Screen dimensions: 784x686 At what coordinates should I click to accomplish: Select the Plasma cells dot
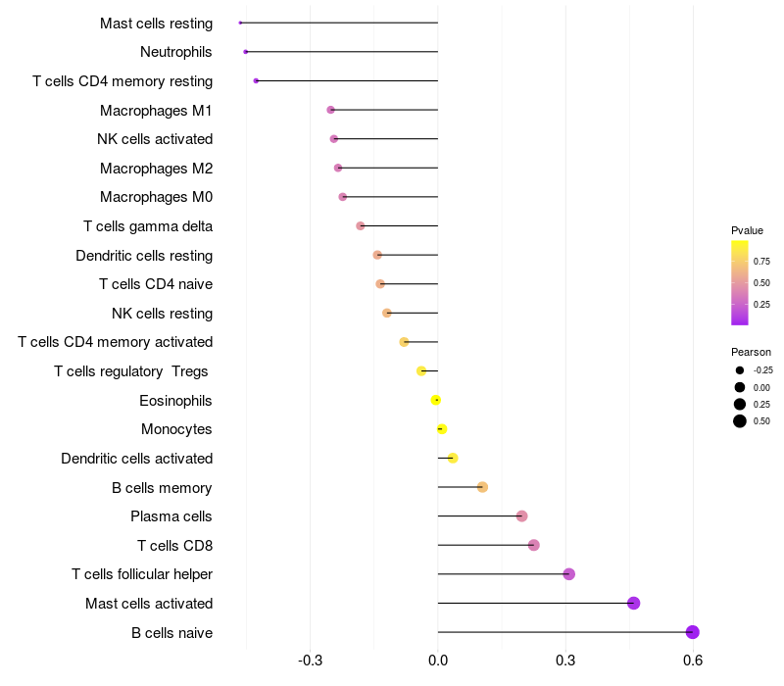tap(521, 516)
